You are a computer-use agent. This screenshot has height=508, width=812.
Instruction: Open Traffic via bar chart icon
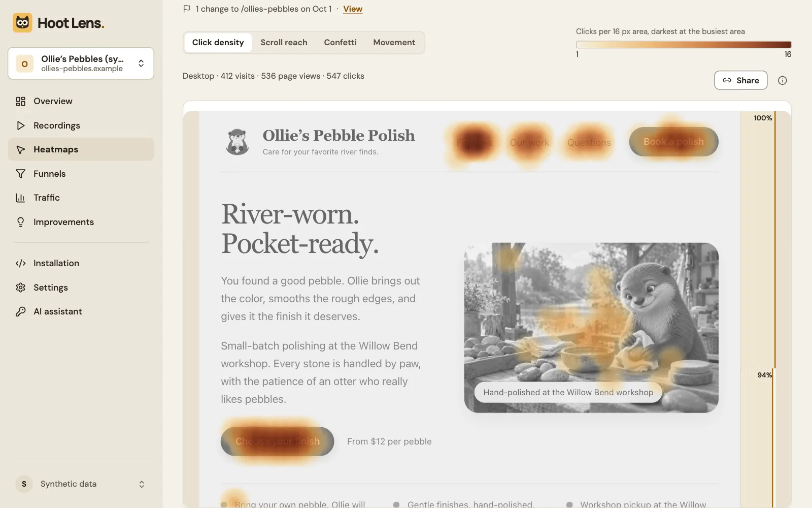tap(20, 198)
